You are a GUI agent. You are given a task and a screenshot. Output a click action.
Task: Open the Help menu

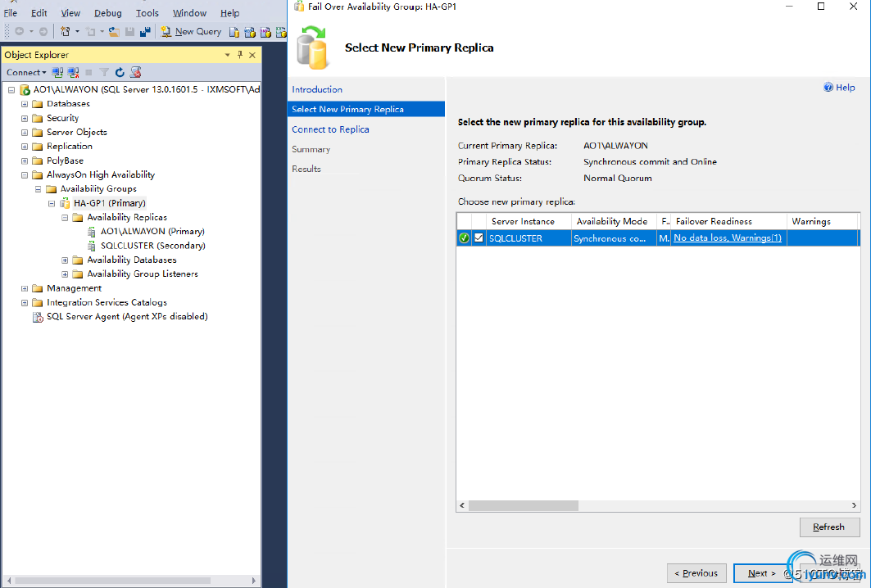[x=229, y=13]
